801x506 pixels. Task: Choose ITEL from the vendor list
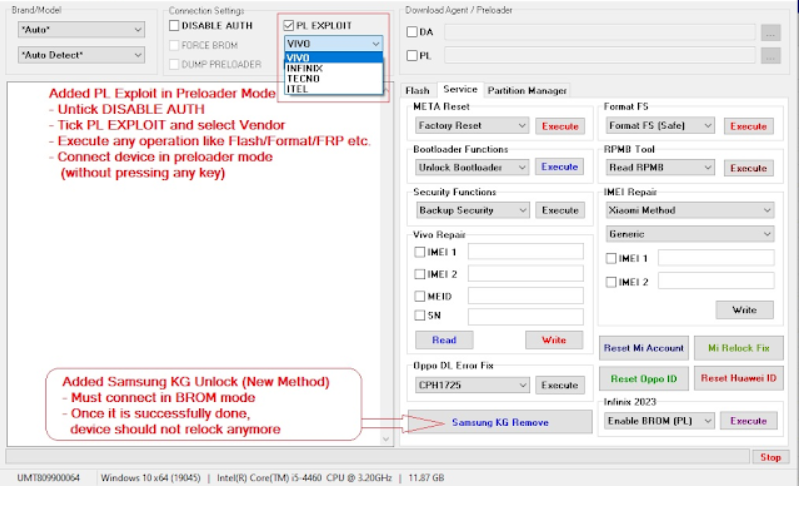[x=334, y=89]
